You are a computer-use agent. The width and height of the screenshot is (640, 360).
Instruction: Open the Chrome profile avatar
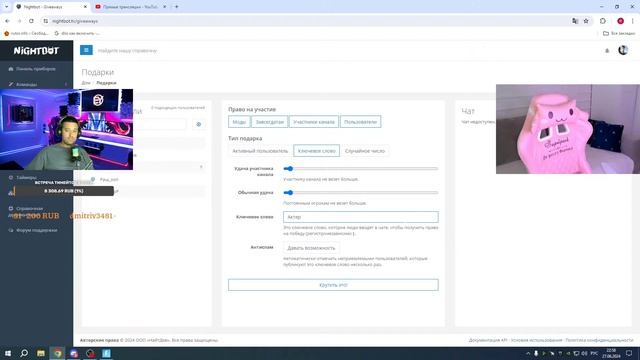(620, 21)
